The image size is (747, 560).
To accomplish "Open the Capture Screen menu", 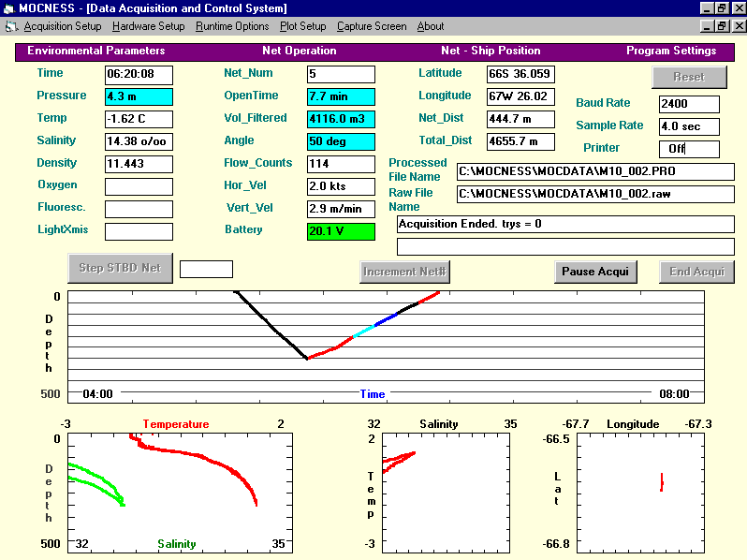I will (372, 26).
